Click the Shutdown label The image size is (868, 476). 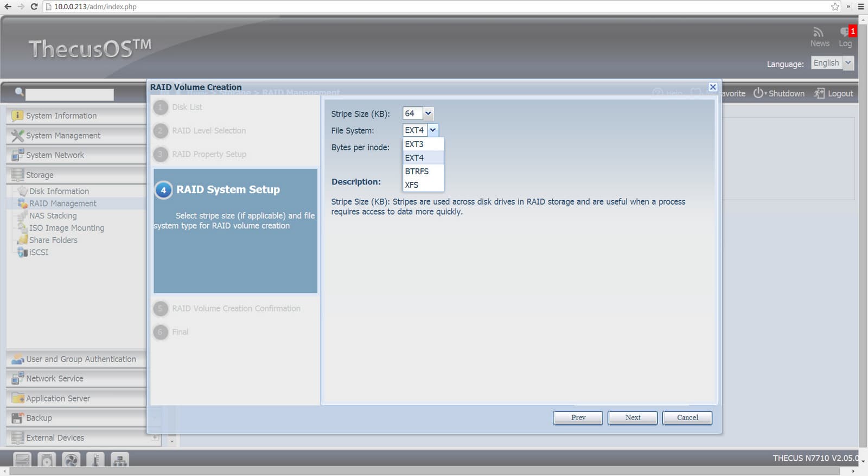point(787,93)
